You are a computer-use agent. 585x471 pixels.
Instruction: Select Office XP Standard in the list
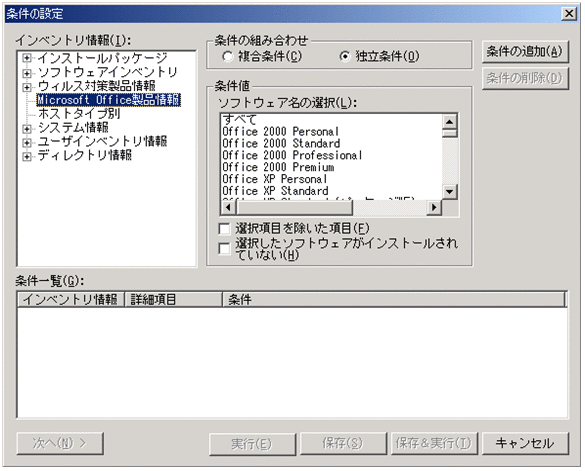[331, 191]
